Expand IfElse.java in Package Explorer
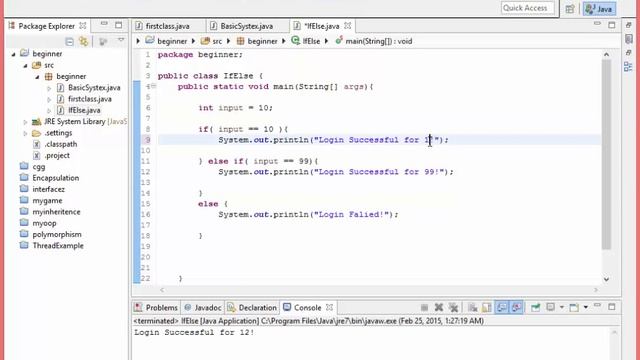This screenshot has width=640, height=360. (49, 111)
